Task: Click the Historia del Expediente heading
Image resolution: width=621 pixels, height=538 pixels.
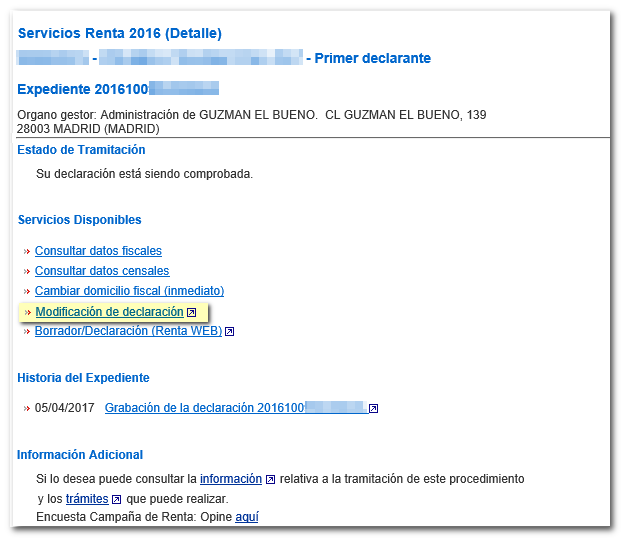Action: pos(83,378)
